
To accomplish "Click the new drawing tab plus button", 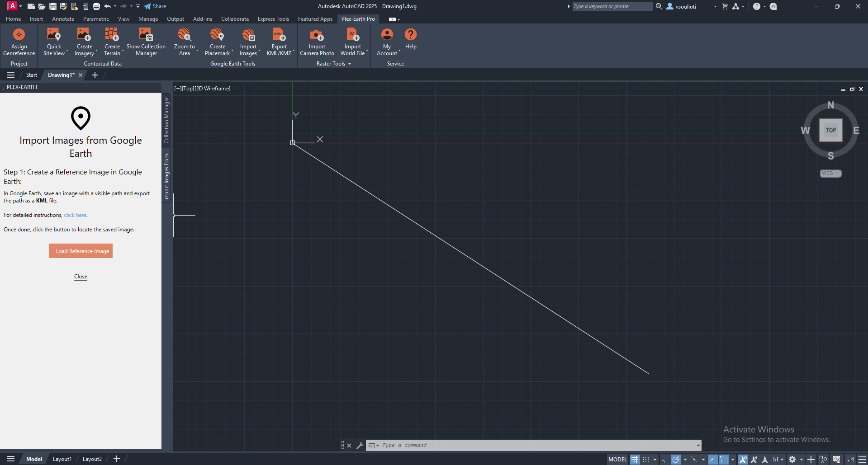I will 95,75.
